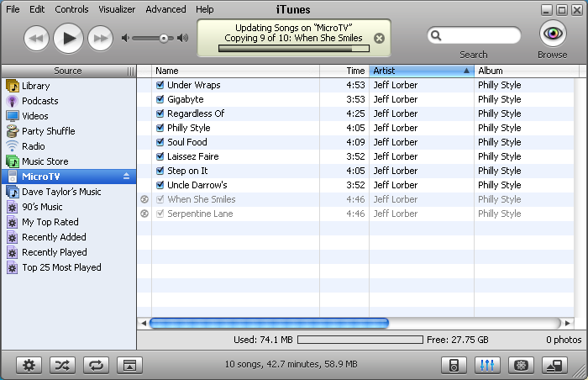The height and width of the screenshot is (380, 588).
Task: Eject the MicroTV iPod
Action: pyautogui.click(x=126, y=176)
